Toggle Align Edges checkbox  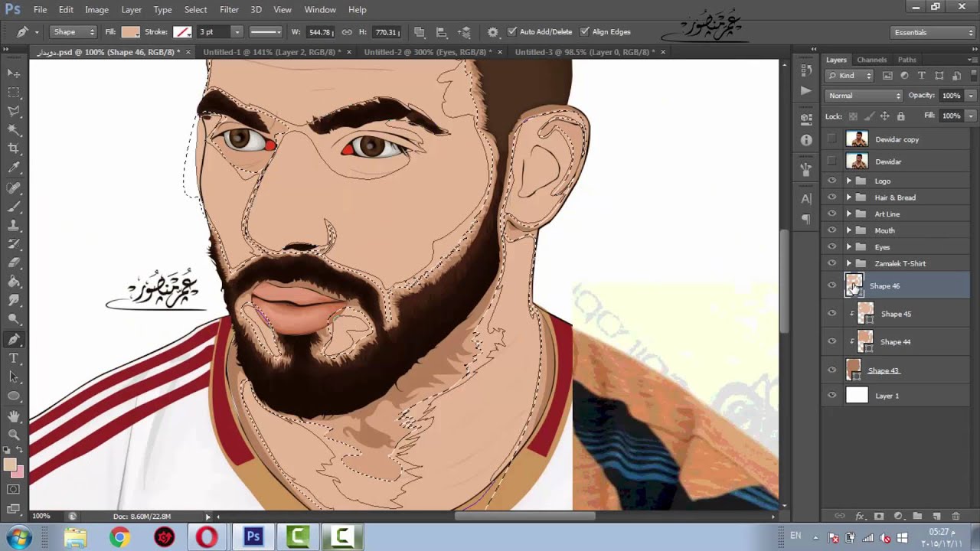point(584,32)
